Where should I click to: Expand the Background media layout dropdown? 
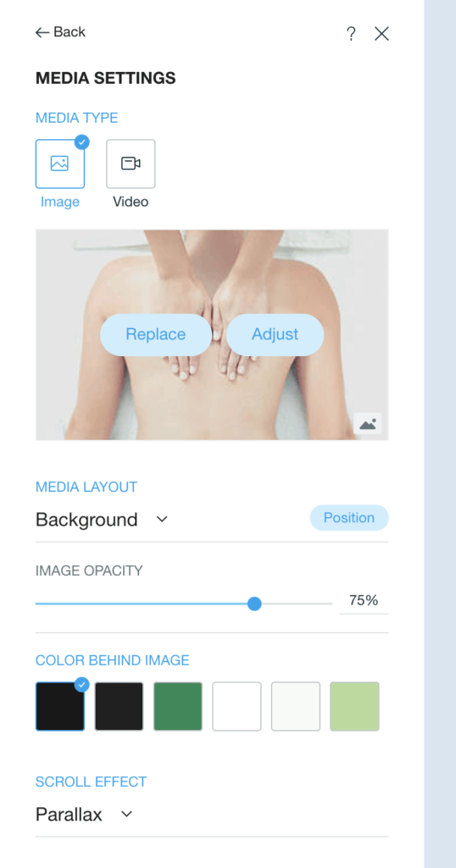click(x=102, y=520)
